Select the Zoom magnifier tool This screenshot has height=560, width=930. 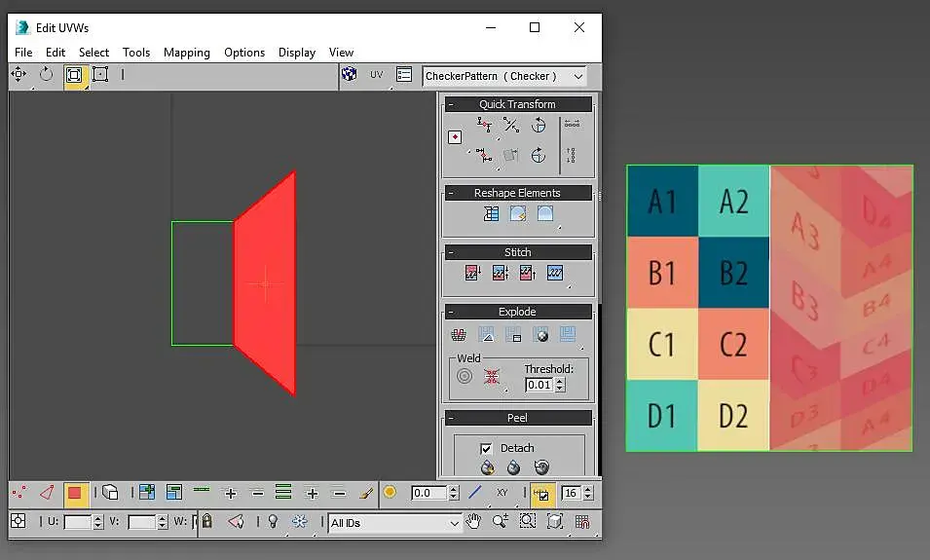pyautogui.click(x=500, y=521)
